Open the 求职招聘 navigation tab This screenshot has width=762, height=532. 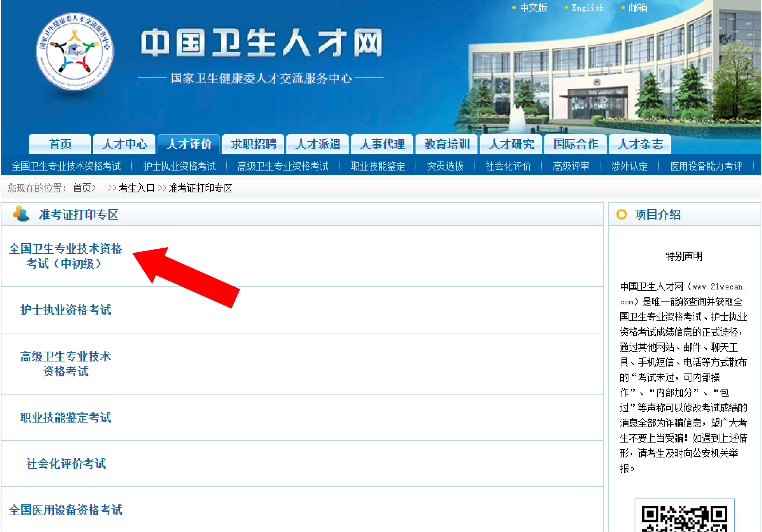click(x=253, y=144)
